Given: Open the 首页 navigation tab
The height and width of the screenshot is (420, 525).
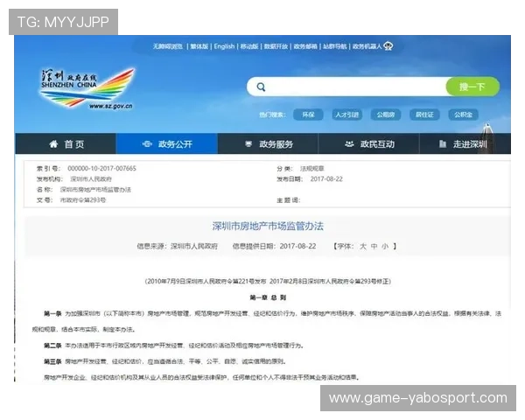Looking at the screenshot, I should [x=66, y=144].
